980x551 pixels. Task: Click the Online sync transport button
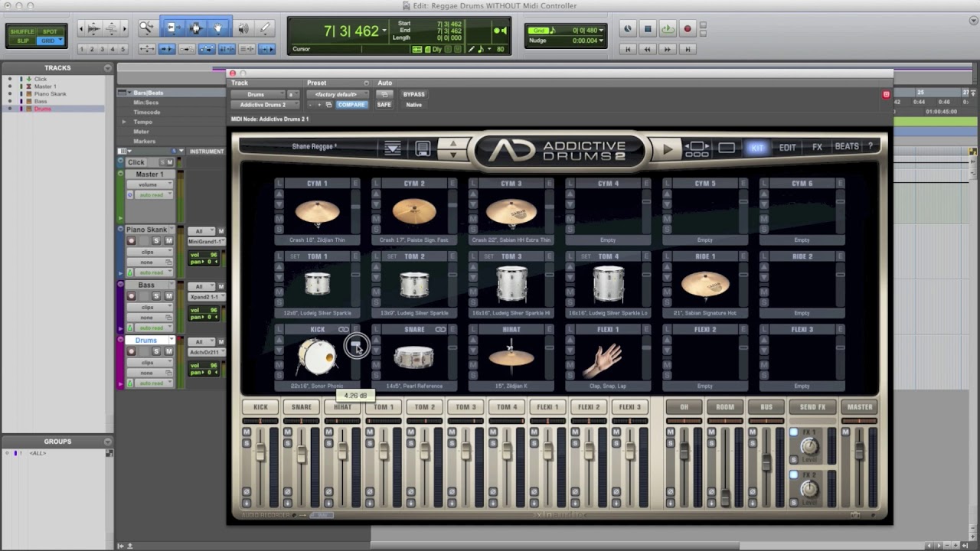pyautogui.click(x=628, y=29)
